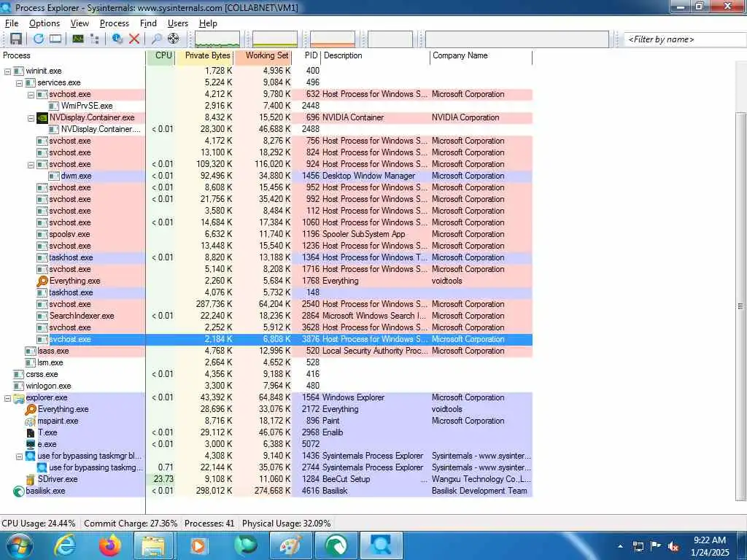Click the empty I/O mini graph
This screenshot has height=560, width=747.
390,39
